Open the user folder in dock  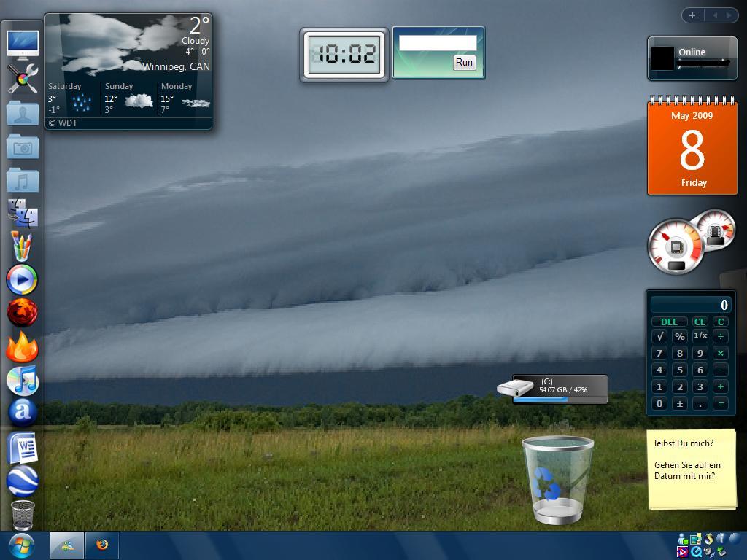point(23,113)
